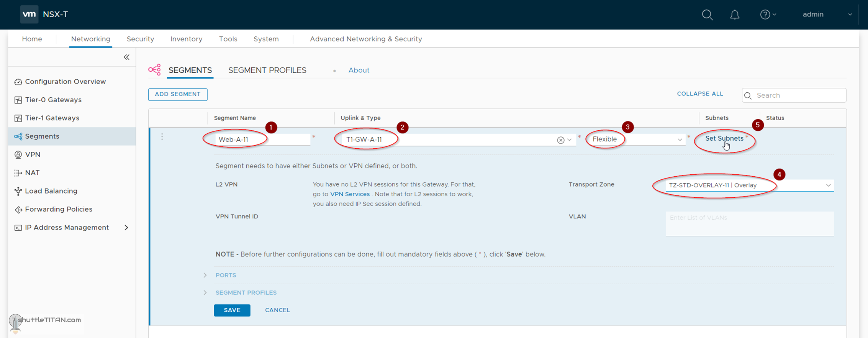Click the Load Balancing sidebar icon
Viewport: 868px width, 338px height.
[x=18, y=191]
